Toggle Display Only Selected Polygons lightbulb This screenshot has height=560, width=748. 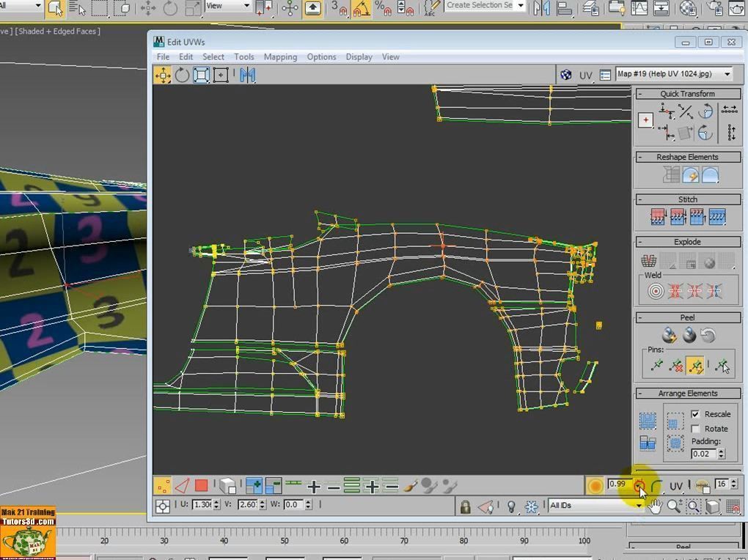point(511,506)
